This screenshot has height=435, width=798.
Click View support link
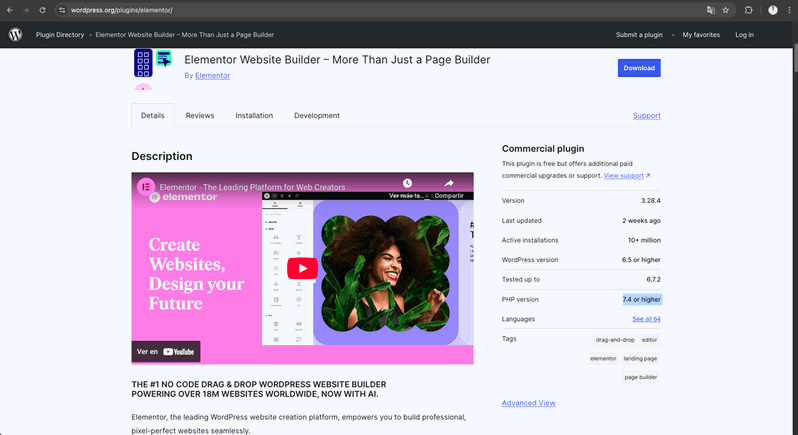point(626,176)
